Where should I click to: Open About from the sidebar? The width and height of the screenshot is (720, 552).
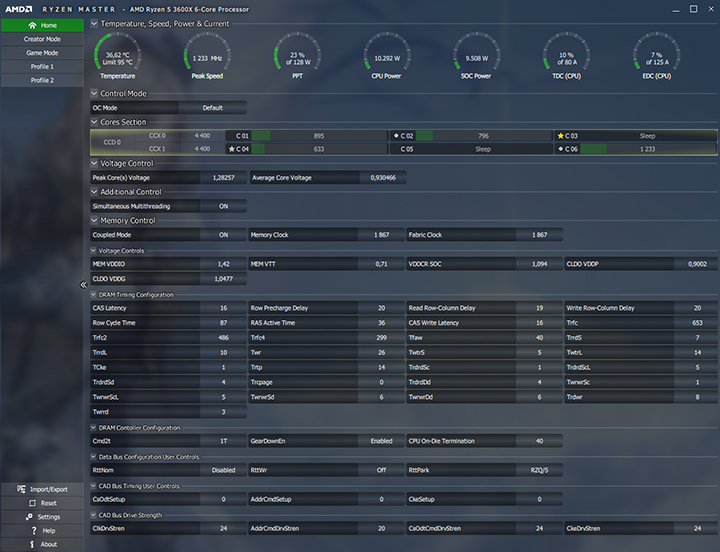pyautogui.click(x=42, y=544)
